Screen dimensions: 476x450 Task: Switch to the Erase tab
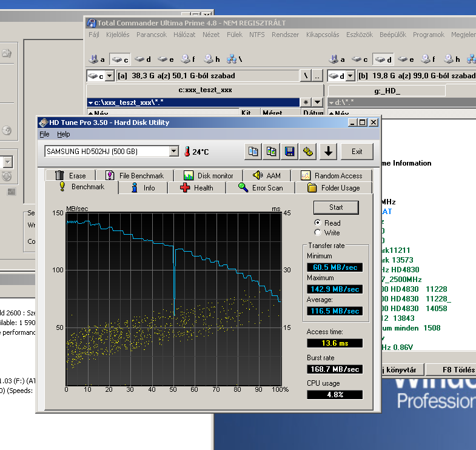[x=70, y=175]
